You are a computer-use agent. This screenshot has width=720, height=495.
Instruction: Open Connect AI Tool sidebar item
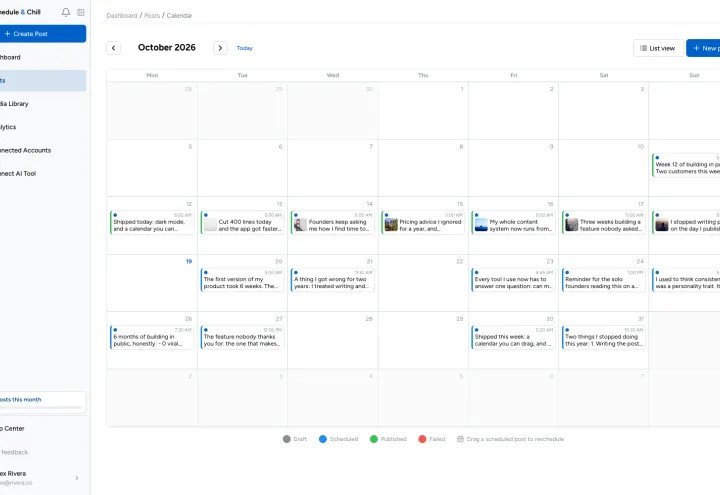pyautogui.click(x=42, y=174)
